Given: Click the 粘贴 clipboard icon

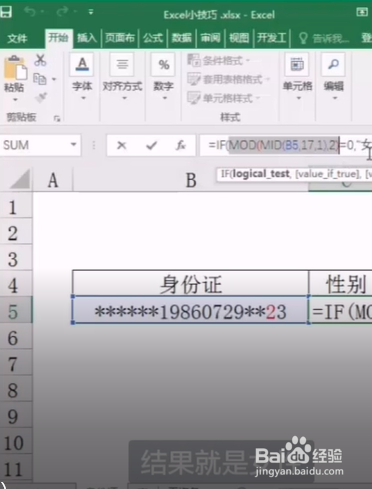Looking at the screenshot, I should [x=15, y=68].
